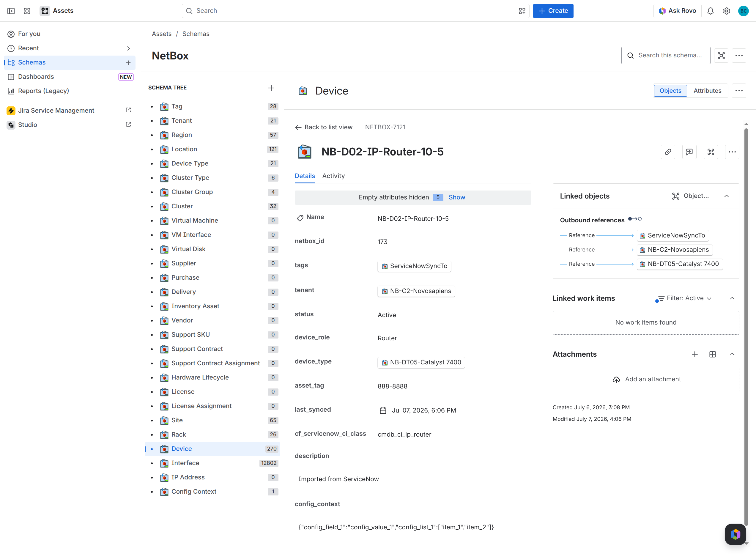Select Cluster in schema tree
The width and height of the screenshot is (756, 554).
click(212, 206)
